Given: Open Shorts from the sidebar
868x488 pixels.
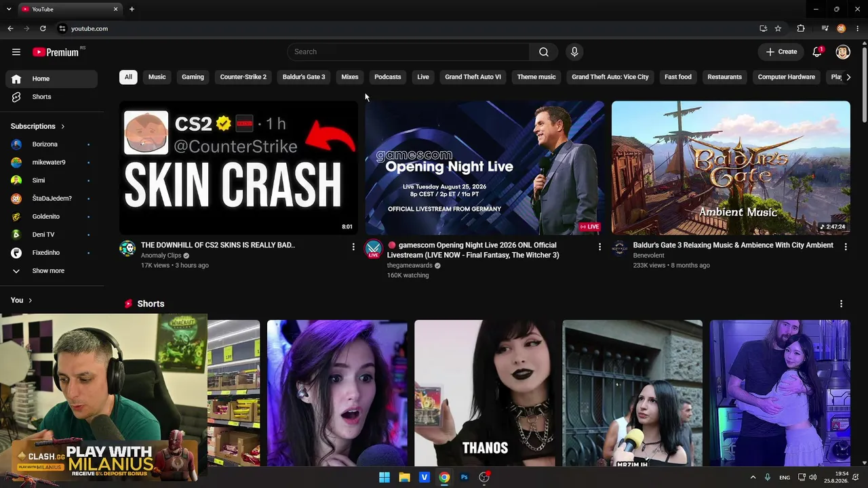Looking at the screenshot, I should 52,97.
